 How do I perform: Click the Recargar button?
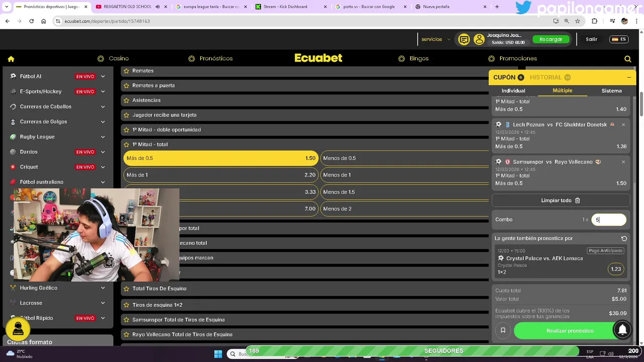[x=551, y=39]
